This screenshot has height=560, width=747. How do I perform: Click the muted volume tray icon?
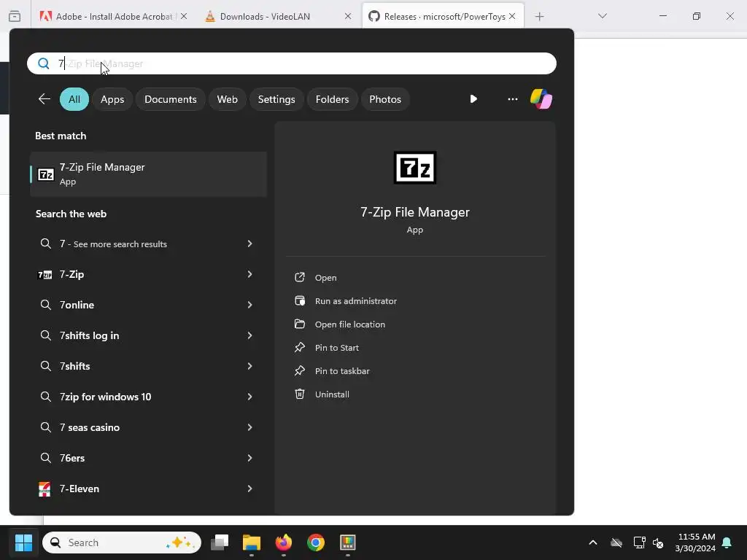[659, 542]
